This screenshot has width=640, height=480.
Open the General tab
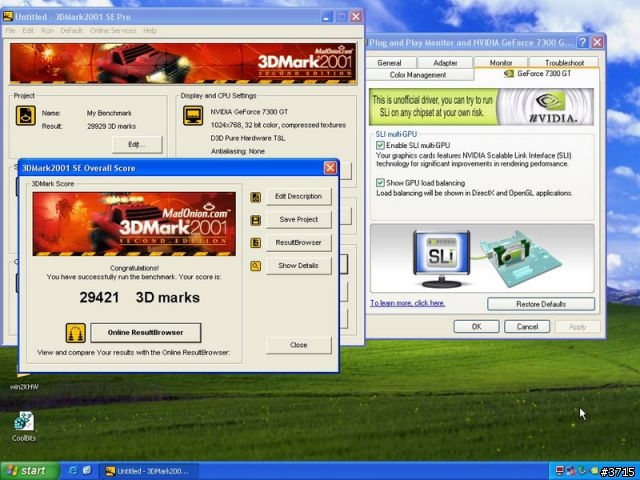point(391,63)
